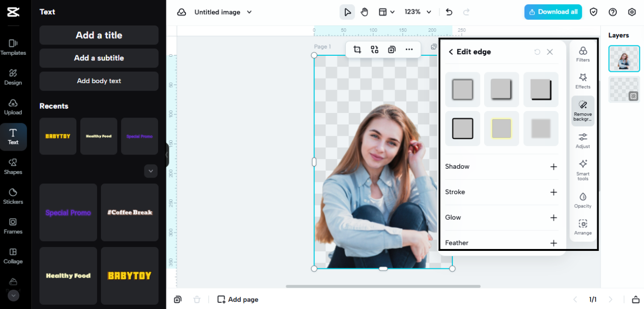Select the woman photo layer thumbnail

tap(624, 59)
